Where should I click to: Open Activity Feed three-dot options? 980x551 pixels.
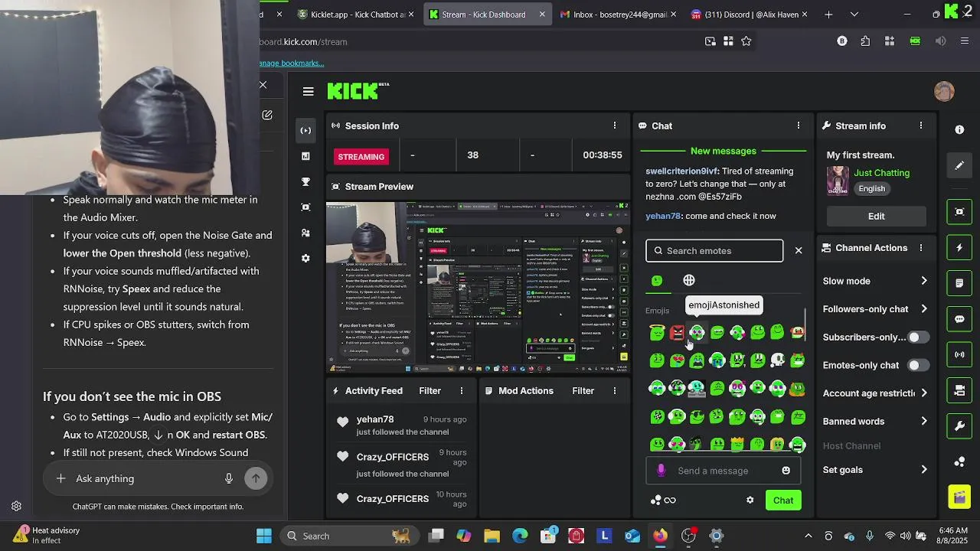pyautogui.click(x=461, y=390)
